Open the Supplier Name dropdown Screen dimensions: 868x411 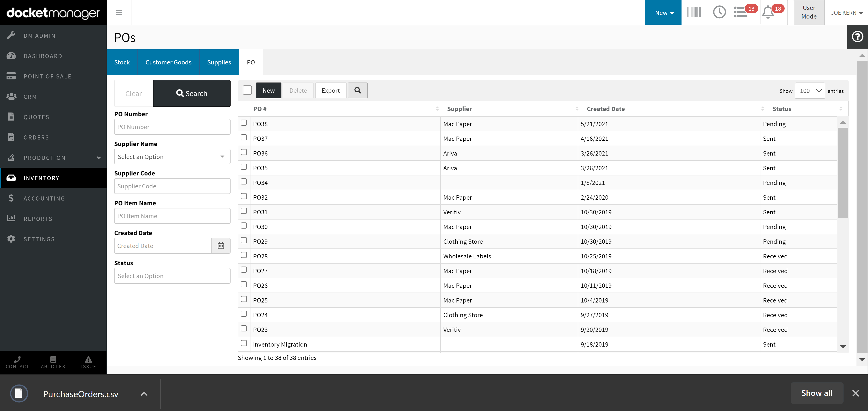pyautogui.click(x=172, y=157)
